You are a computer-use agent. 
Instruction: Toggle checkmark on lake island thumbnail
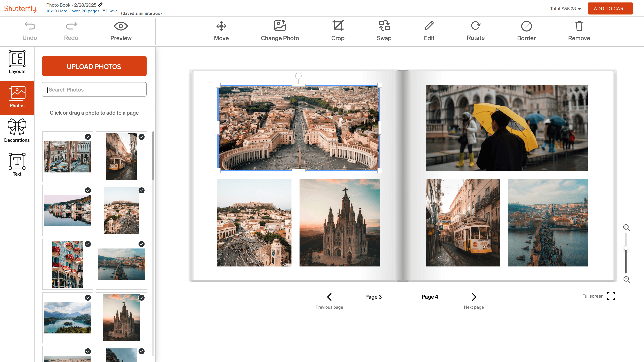click(88, 297)
